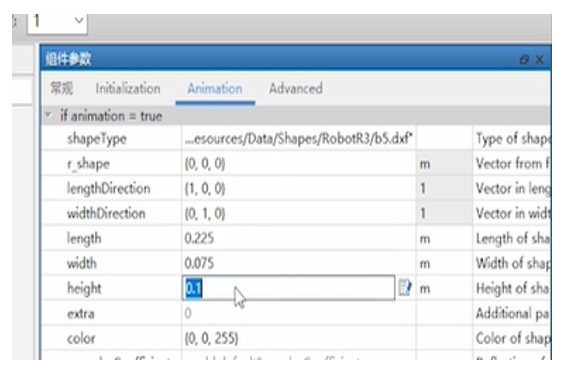Open the Advanced tab
This screenshot has width=578, height=384.
click(296, 88)
